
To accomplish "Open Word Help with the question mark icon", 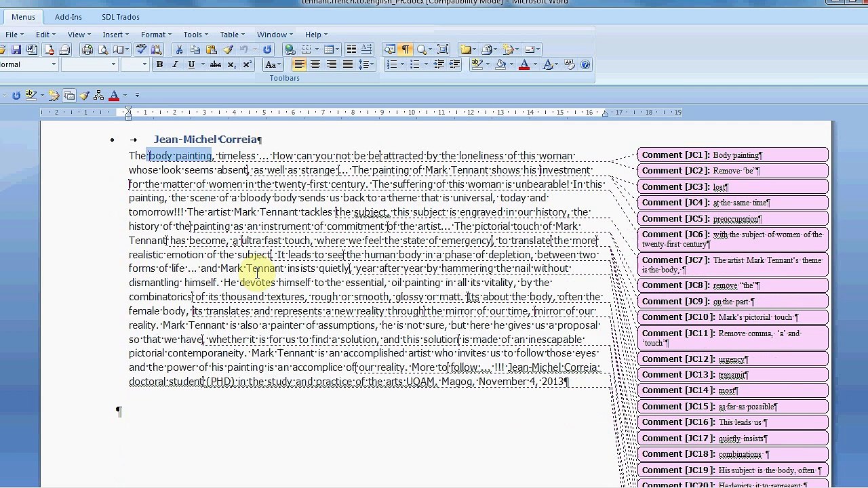I will (x=585, y=64).
